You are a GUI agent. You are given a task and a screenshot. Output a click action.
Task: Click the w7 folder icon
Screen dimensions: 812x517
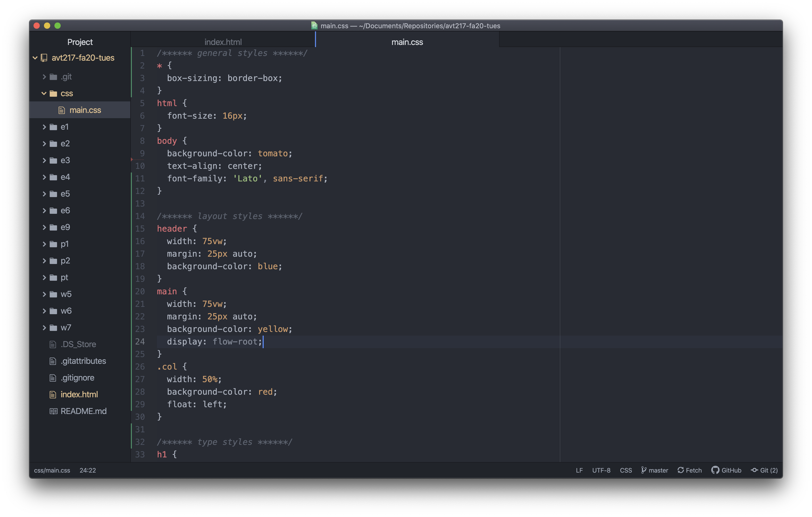point(53,328)
